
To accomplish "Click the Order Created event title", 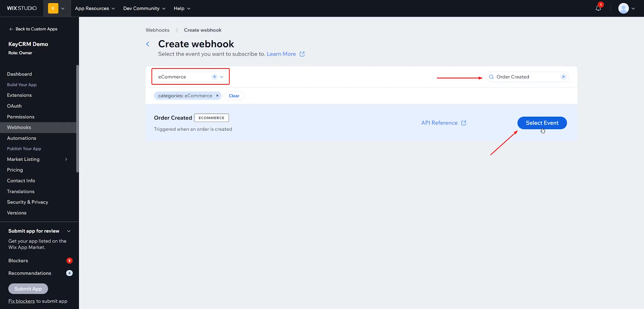I will (173, 118).
